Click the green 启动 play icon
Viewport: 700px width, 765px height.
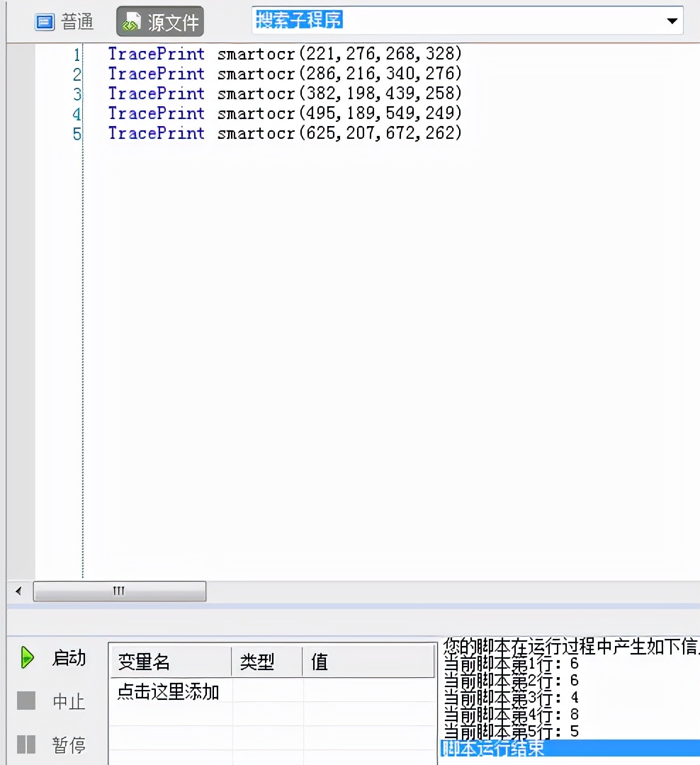[27, 657]
